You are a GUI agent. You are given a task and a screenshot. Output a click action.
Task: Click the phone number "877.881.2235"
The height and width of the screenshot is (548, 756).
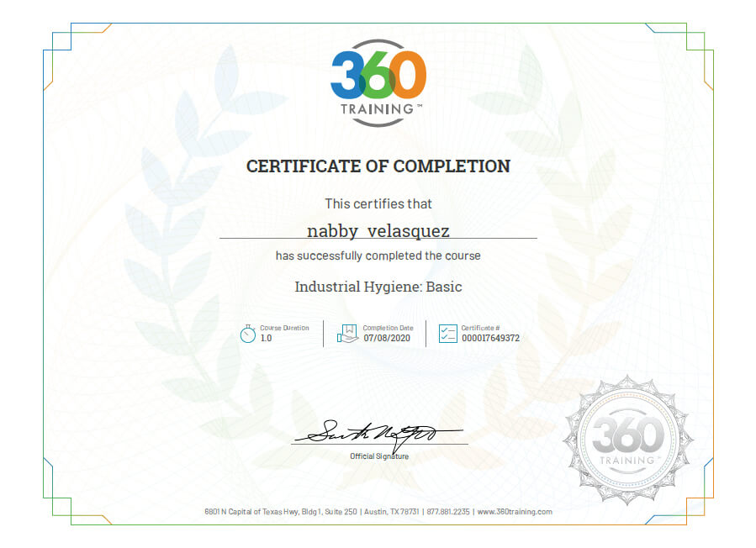pos(448,512)
